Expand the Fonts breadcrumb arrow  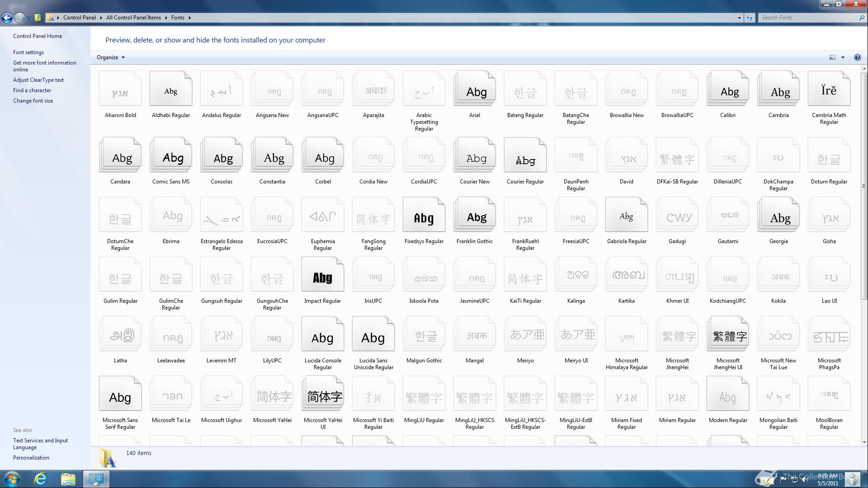tap(189, 18)
